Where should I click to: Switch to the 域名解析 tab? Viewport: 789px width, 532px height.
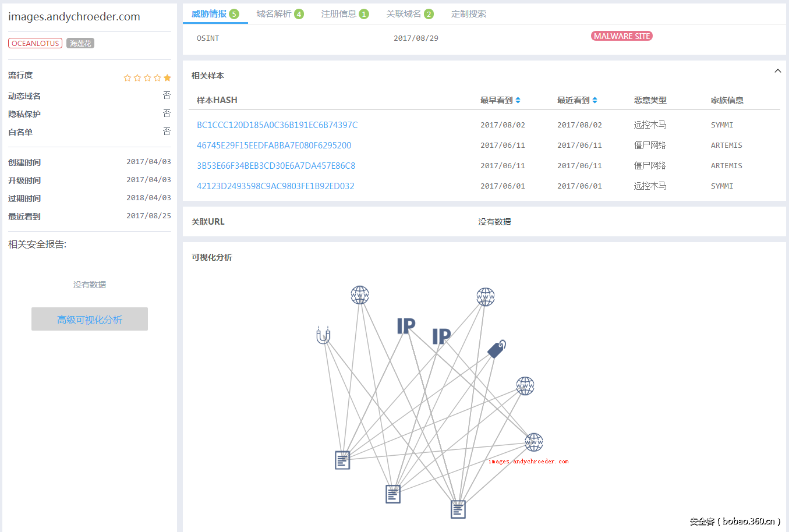click(x=279, y=14)
